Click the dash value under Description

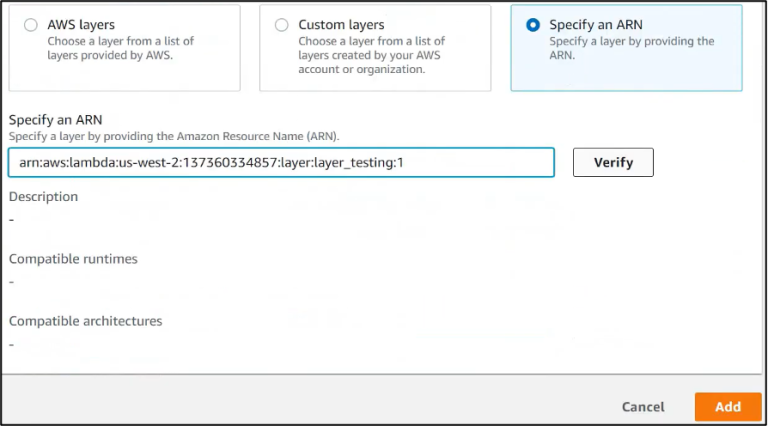coord(12,219)
